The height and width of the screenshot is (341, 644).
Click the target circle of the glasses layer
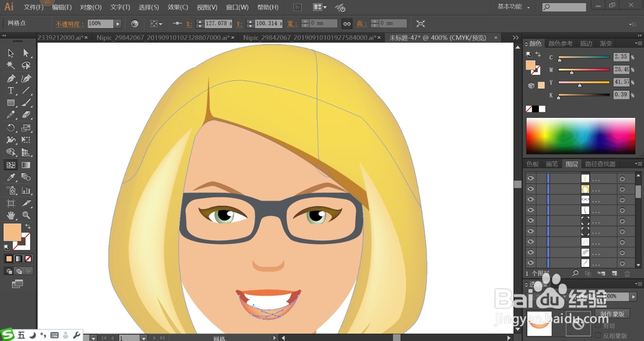[622, 200]
